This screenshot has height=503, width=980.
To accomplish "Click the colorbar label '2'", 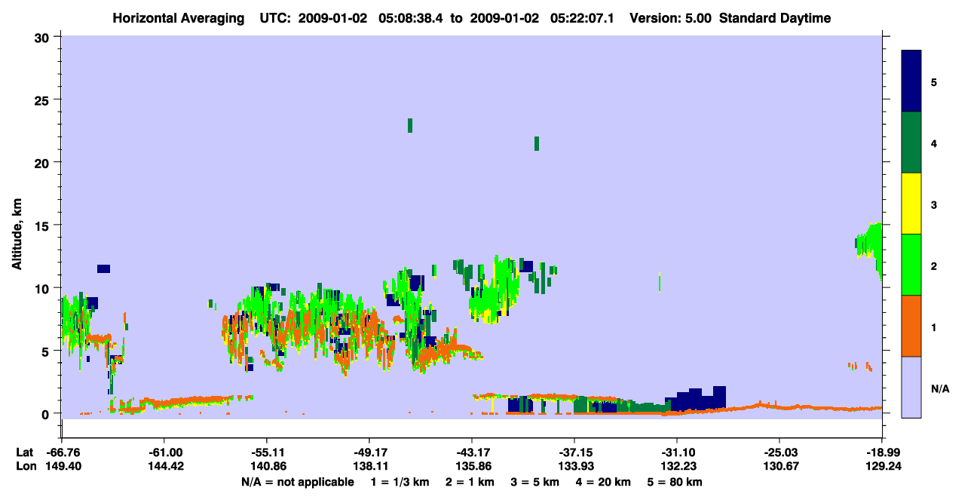I will pos(934,265).
